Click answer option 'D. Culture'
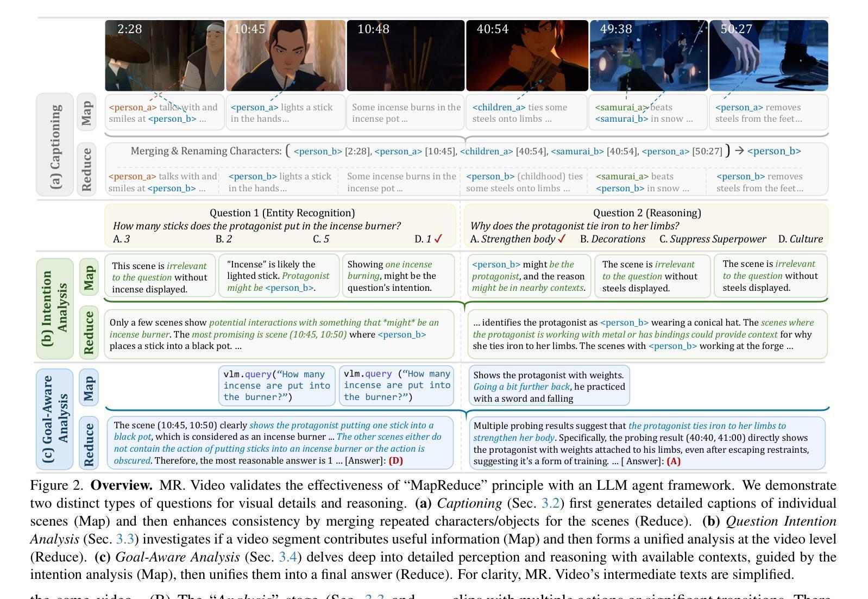 (x=801, y=239)
